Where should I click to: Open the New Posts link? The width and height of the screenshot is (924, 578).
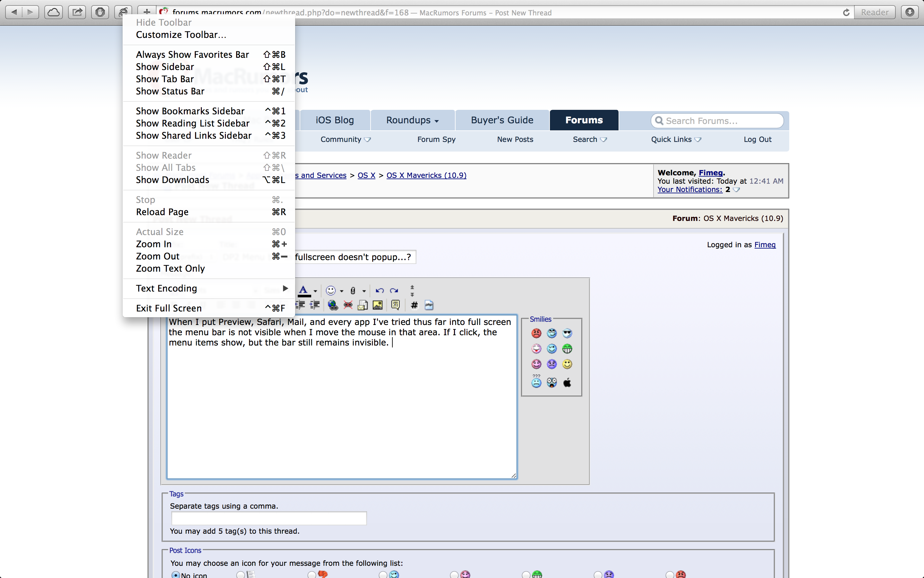[x=515, y=140]
